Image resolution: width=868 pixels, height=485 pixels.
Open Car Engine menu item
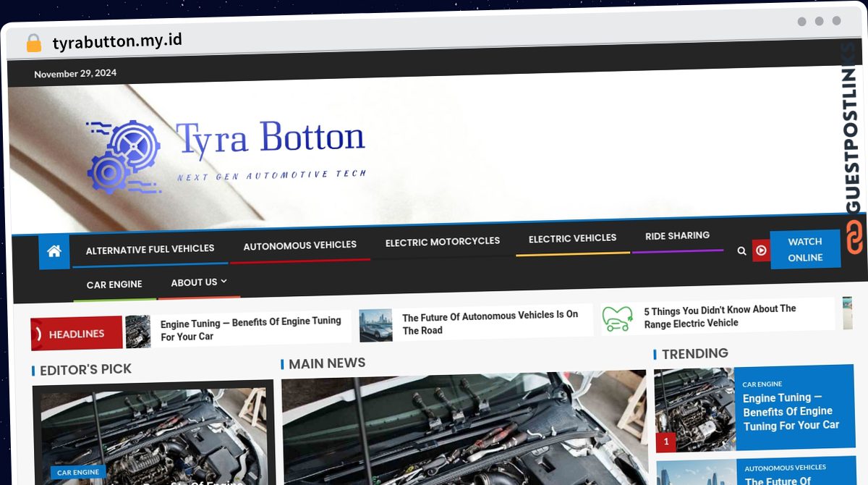pyautogui.click(x=114, y=284)
